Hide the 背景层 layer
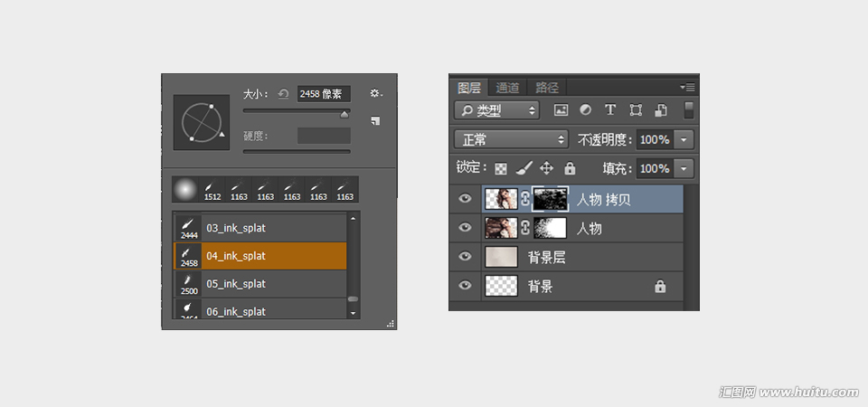868x407 pixels. [465, 256]
